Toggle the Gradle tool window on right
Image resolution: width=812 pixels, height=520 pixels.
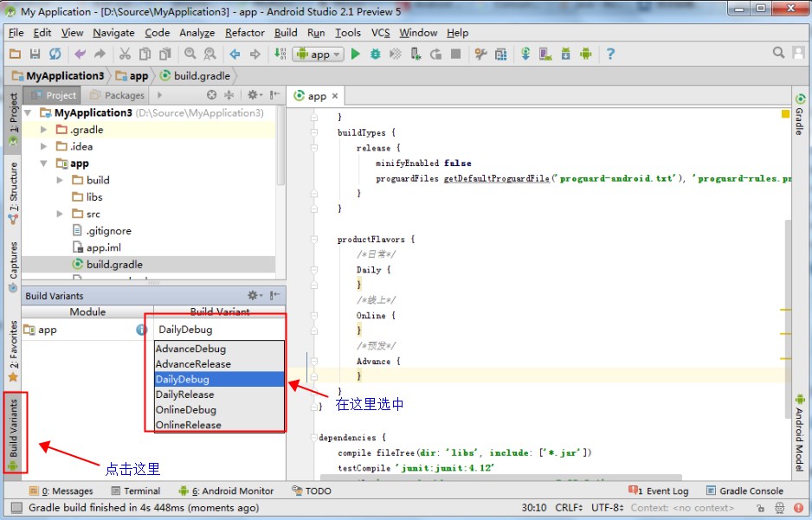coord(800,114)
